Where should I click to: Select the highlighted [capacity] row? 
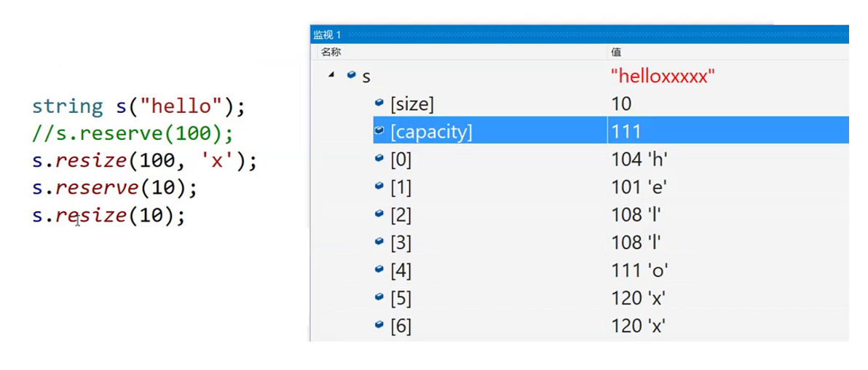tap(611, 130)
